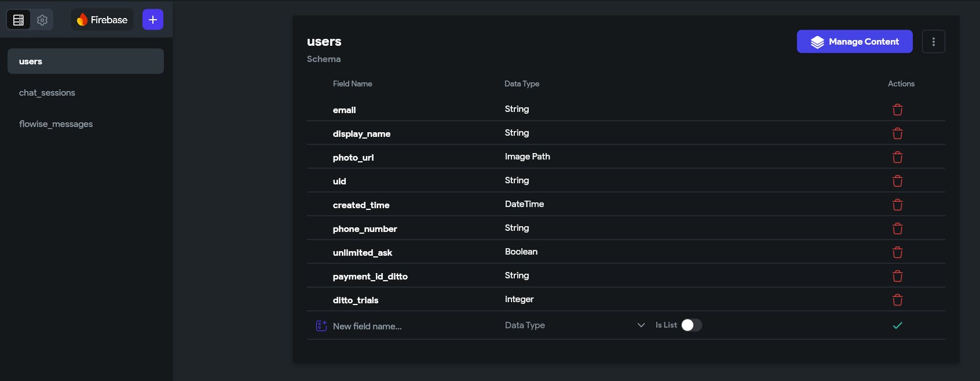Select the flowise_messages collection
Image resolution: width=980 pixels, height=381 pixels.
click(56, 124)
